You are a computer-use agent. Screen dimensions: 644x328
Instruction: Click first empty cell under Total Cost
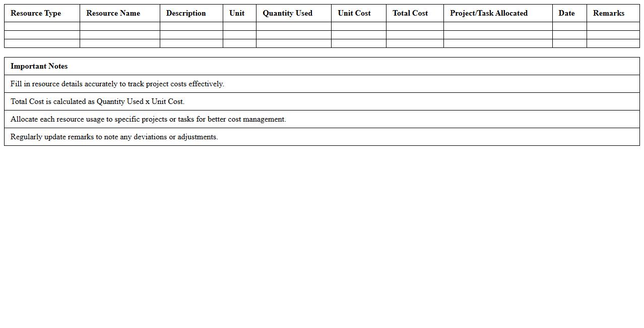coord(415,26)
